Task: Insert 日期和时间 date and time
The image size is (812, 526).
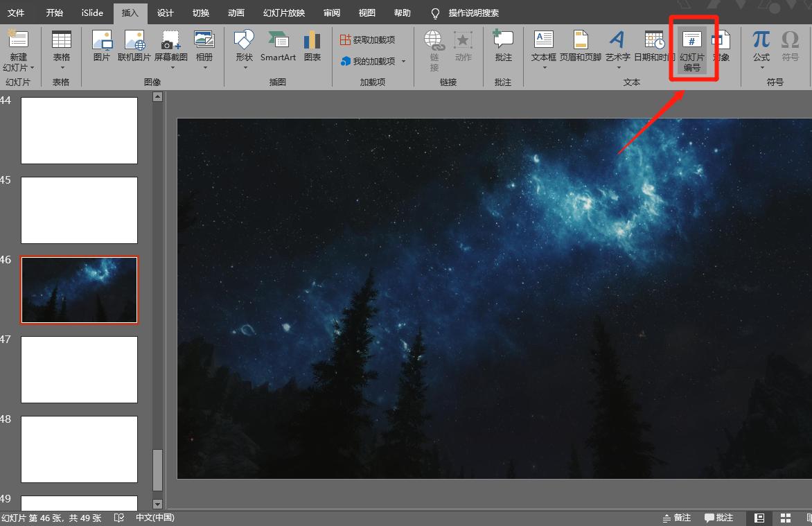Action: coord(653,46)
